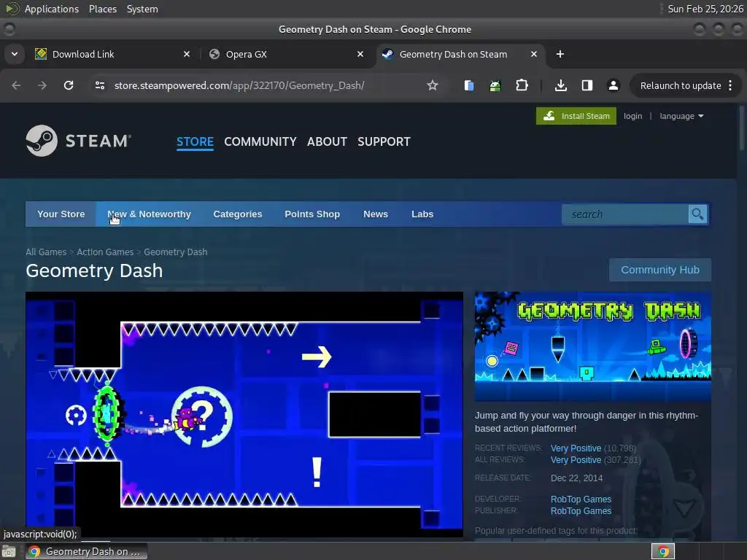Image resolution: width=747 pixels, height=560 pixels.
Task: Select the COMMUNITY navigation item
Action: [x=260, y=141]
